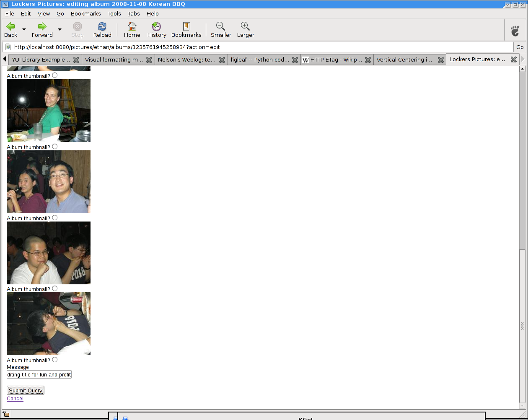Open the Edit menu
The height and width of the screenshot is (420, 528).
click(x=26, y=13)
